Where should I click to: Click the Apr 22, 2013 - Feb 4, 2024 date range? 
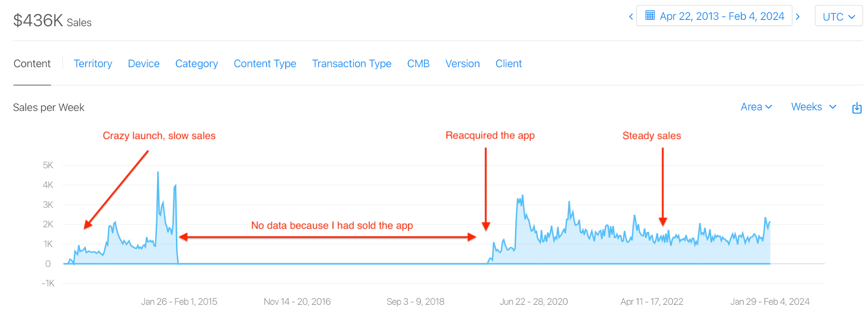pyautogui.click(x=722, y=16)
